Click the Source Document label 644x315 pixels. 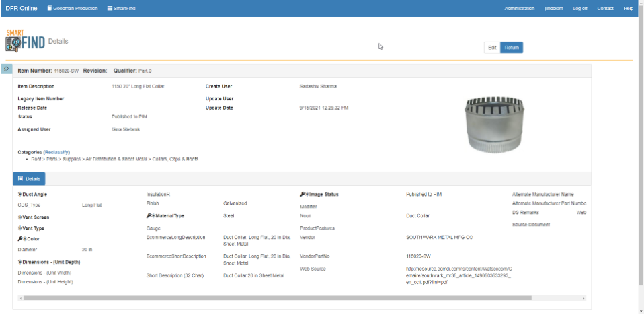(x=531, y=225)
